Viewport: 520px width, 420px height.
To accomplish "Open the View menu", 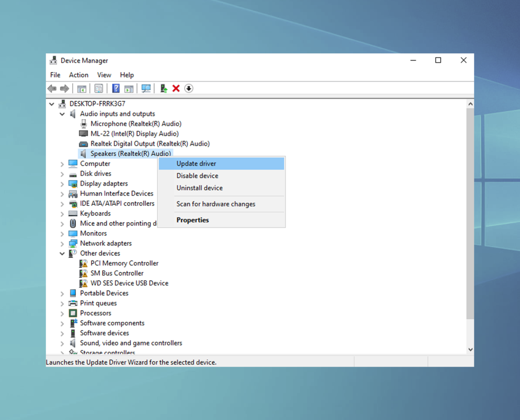I will [x=104, y=75].
